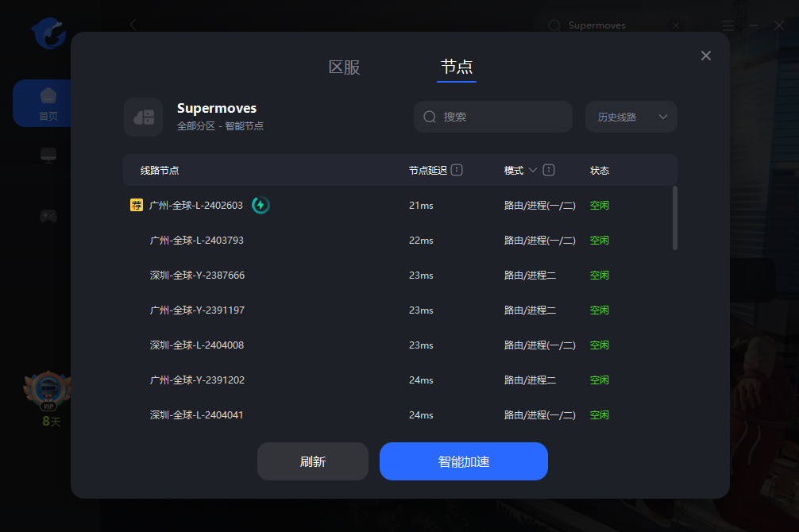The height and width of the screenshot is (532, 799).
Task: Click the background Supermoves search box
Action: click(612, 25)
